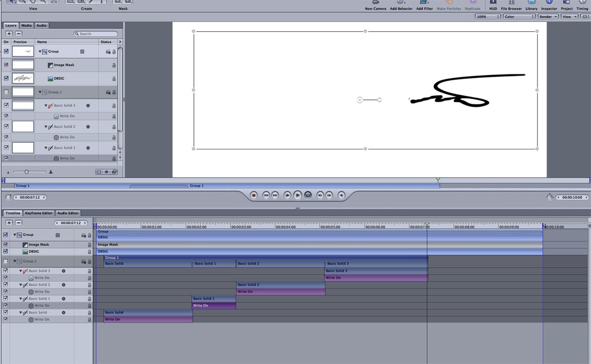Open the Add Behavior toolbar menu
The width and height of the screenshot is (591, 364).
[400, 3]
